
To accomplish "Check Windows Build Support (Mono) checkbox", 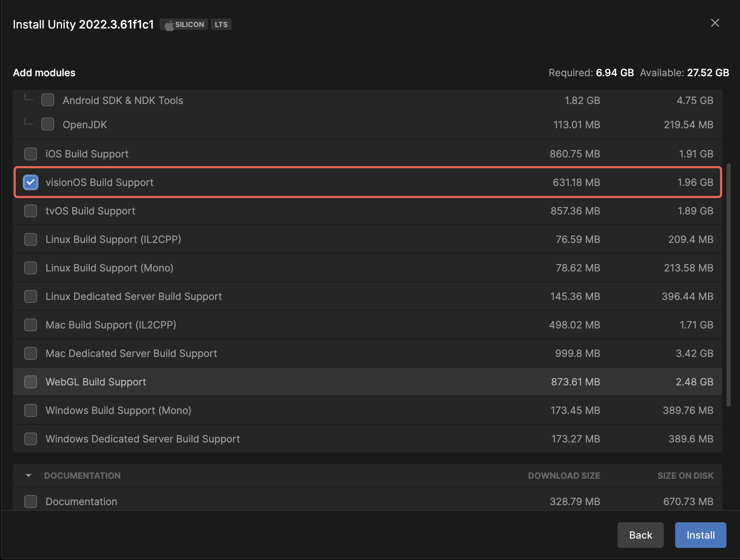I will pos(31,410).
